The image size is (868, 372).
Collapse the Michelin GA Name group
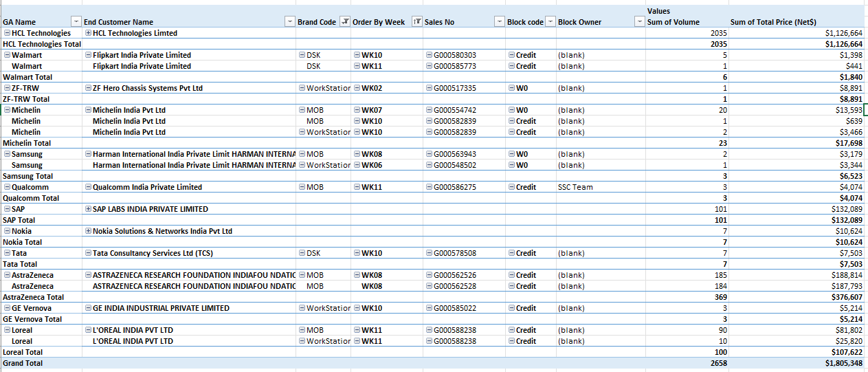point(7,110)
